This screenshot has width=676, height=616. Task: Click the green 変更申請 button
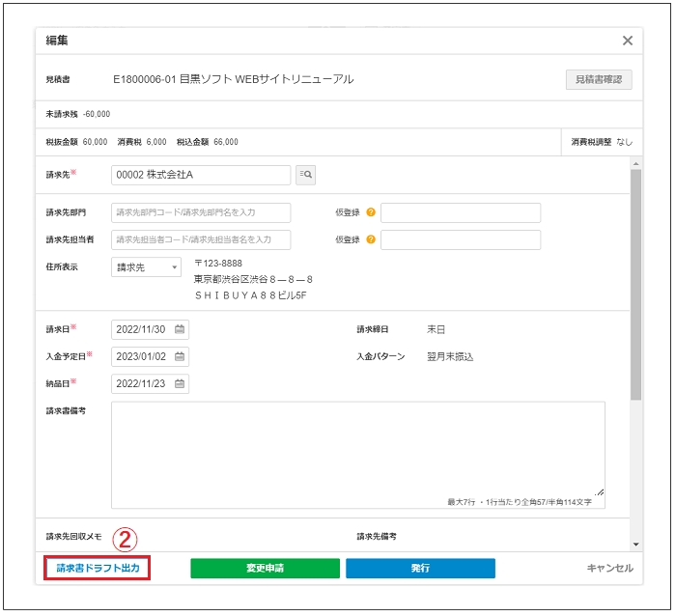pyautogui.click(x=266, y=568)
